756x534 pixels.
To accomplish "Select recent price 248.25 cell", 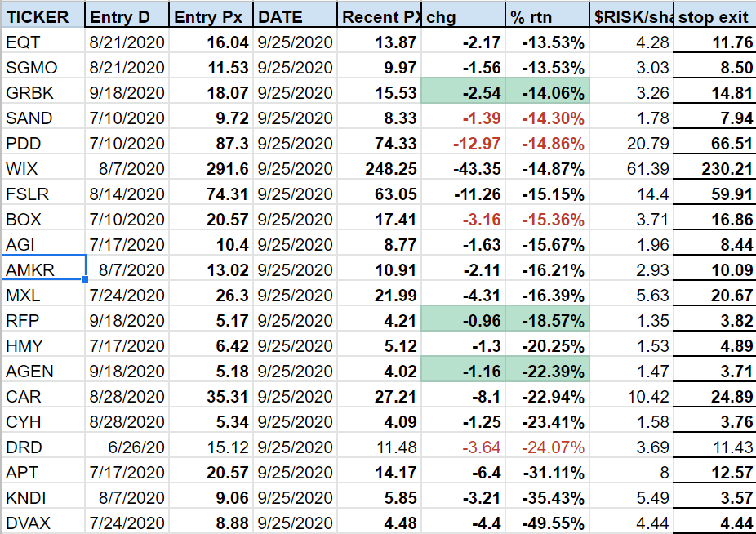I will (379, 168).
